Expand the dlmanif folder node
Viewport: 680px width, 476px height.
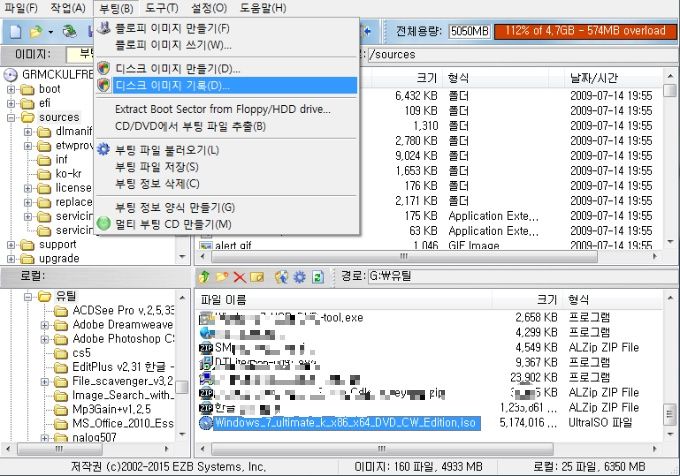click(x=28, y=132)
